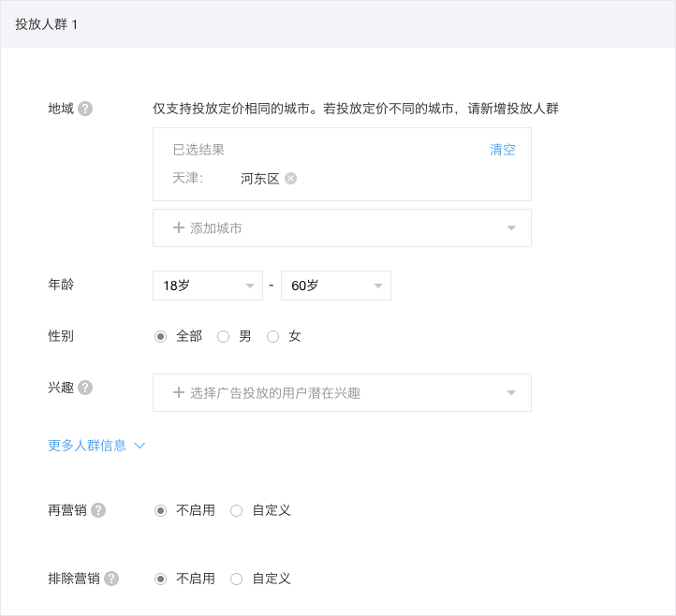The image size is (676, 616).
Task: Click the plus icon in 添加城市
Action: tap(179, 227)
